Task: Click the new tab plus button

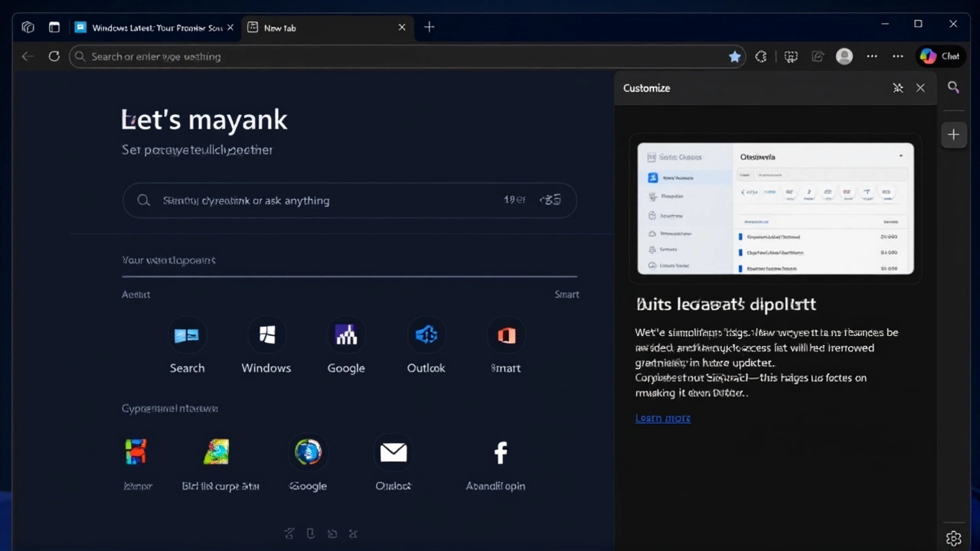Action: [x=429, y=27]
